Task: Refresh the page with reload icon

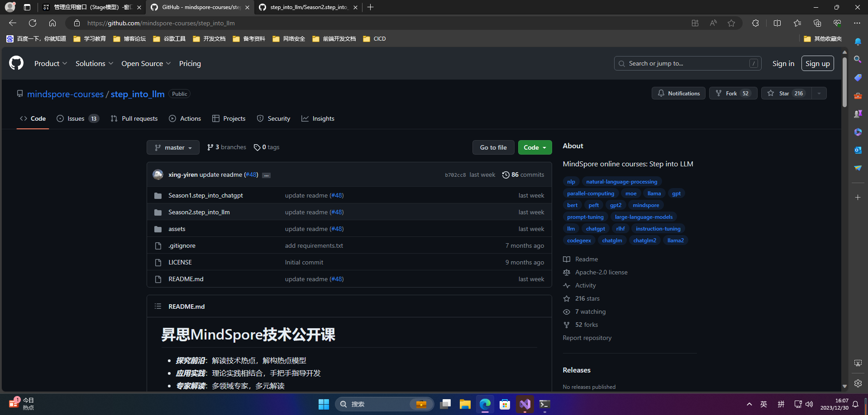Action: click(33, 23)
